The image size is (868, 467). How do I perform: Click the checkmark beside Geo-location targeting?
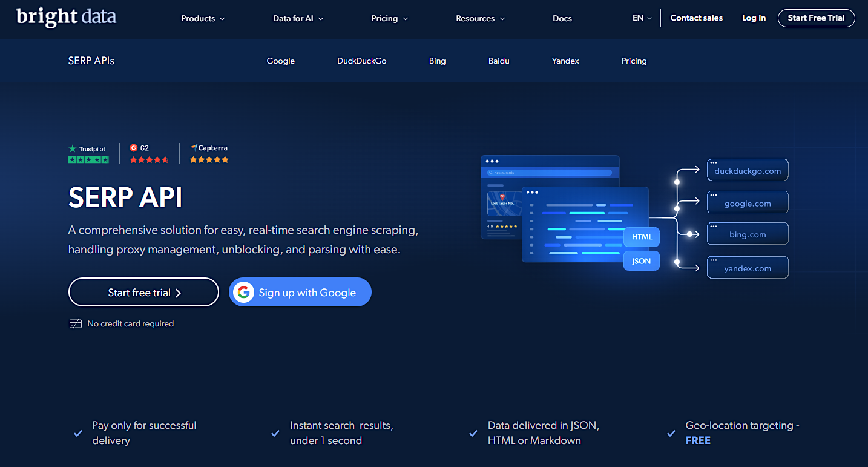click(671, 433)
